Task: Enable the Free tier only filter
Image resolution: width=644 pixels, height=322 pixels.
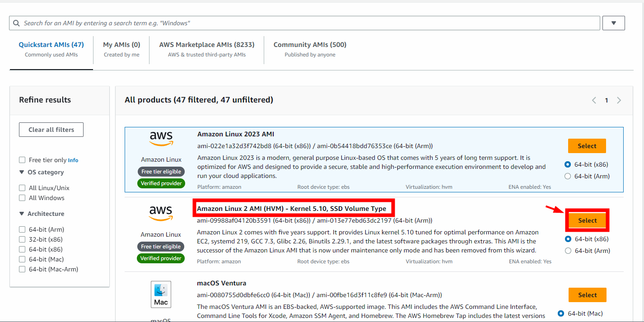Action: [22, 159]
